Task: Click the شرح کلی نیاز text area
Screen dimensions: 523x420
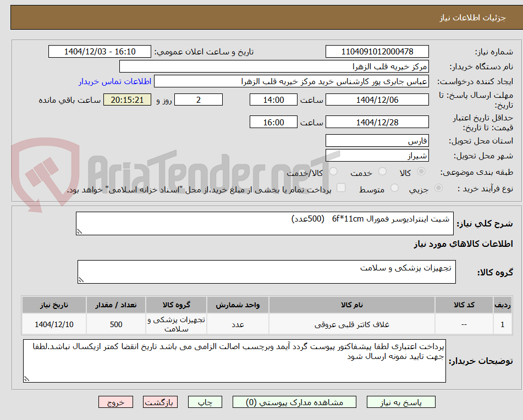Action: click(x=265, y=223)
